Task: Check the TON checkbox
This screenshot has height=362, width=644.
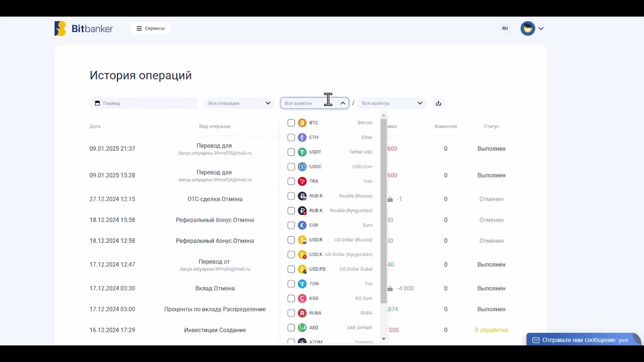Action: 291,284
